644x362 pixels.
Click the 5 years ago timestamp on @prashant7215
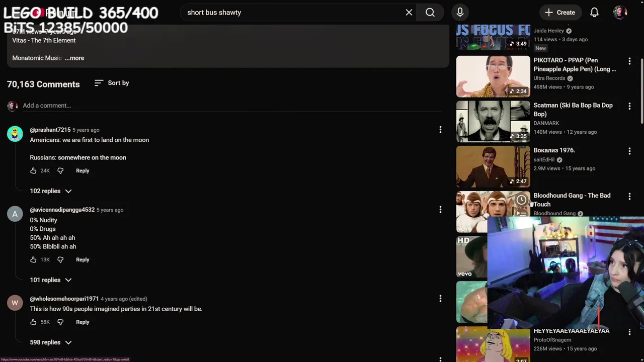point(86,130)
